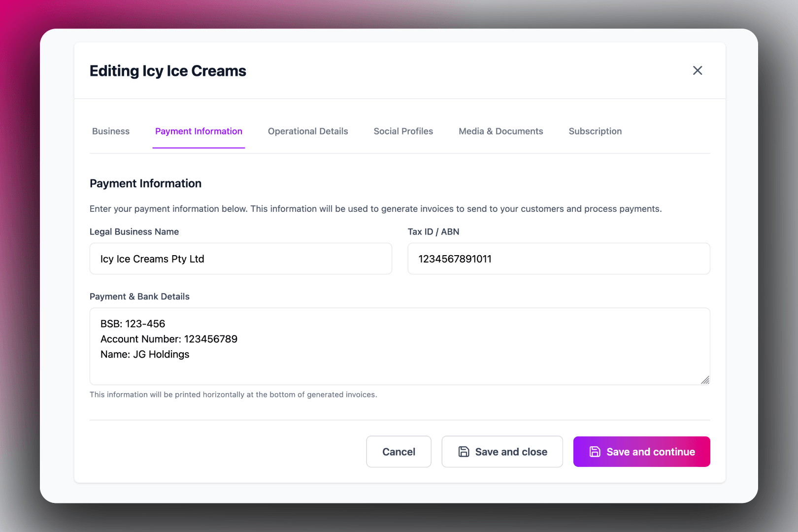Click the X close icon
This screenshot has height=532, width=798.
point(698,70)
